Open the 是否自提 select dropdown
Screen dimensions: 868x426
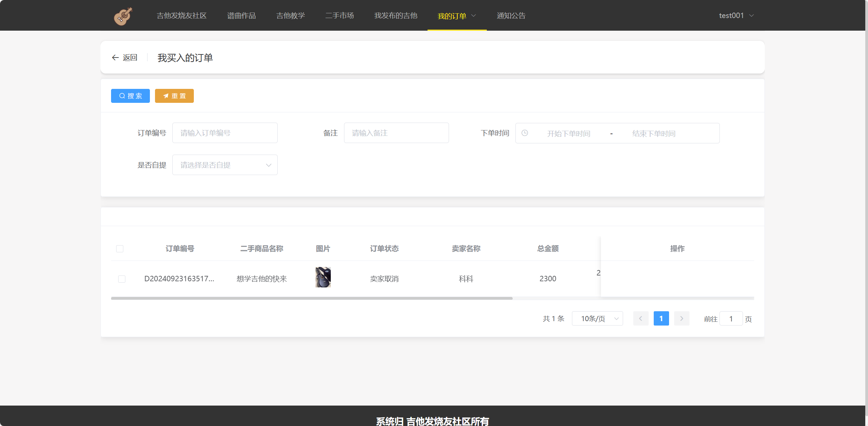[225, 165]
